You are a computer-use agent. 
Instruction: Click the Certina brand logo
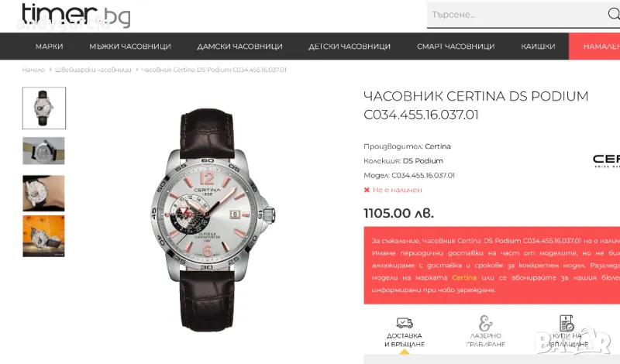point(606,160)
